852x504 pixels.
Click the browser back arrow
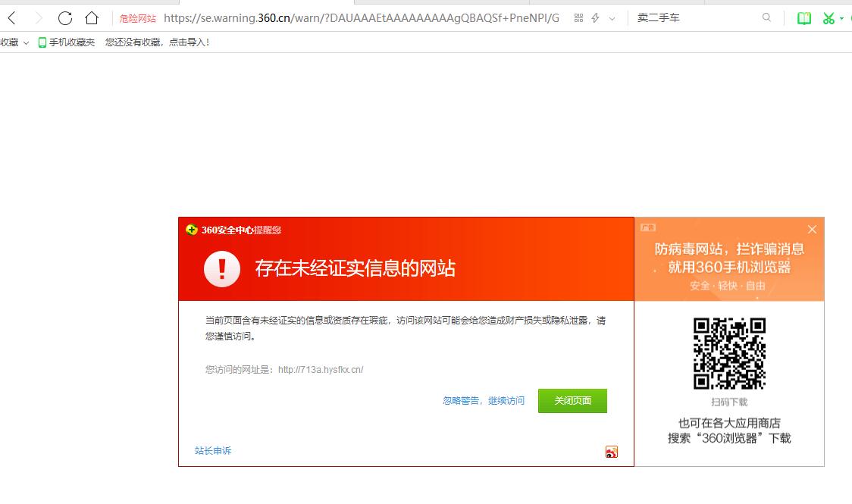[x=12, y=18]
